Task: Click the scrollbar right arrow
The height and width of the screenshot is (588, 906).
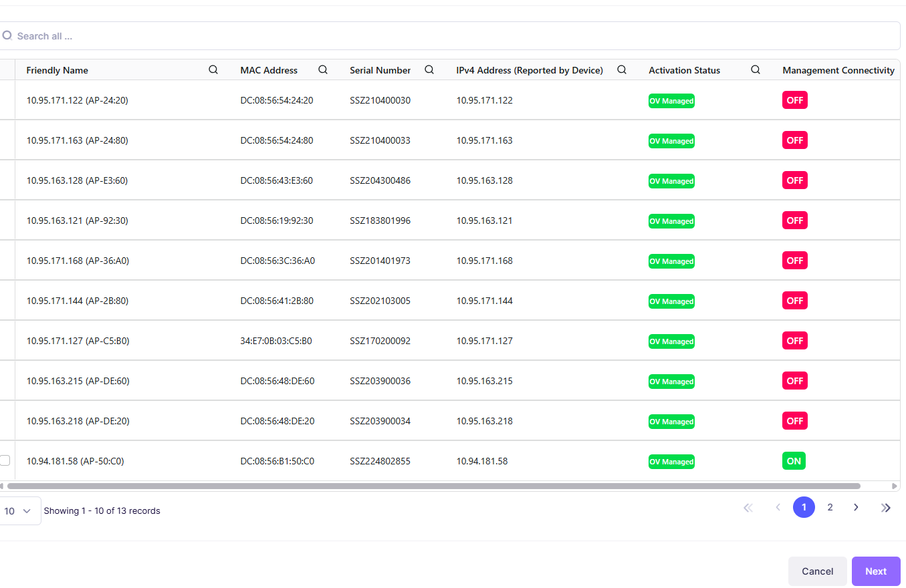Action: pos(895,486)
